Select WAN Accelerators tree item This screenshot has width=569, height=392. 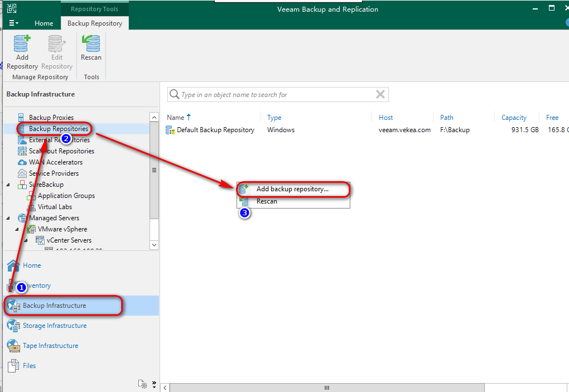click(56, 162)
